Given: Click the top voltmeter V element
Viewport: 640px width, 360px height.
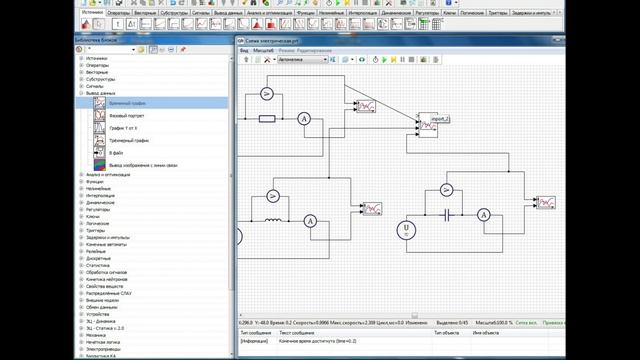Looking at the screenshot, I should click(x=267, y=94).
